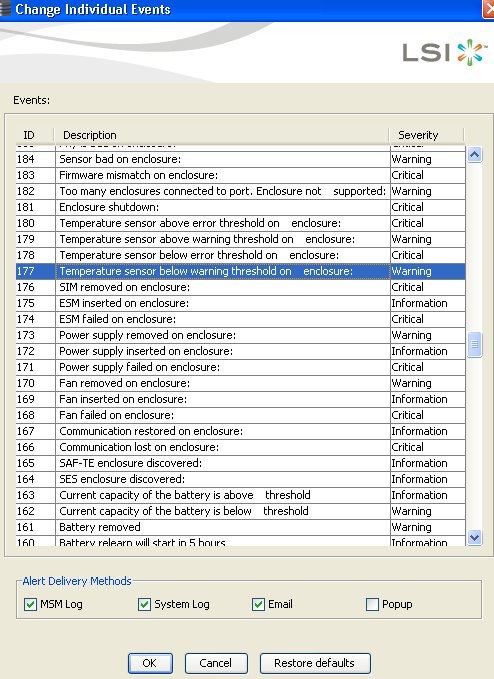Click the events list scrollbar thumb
Image resolution: width=494 pixels, height=679 pixels.
pos(475,345)
